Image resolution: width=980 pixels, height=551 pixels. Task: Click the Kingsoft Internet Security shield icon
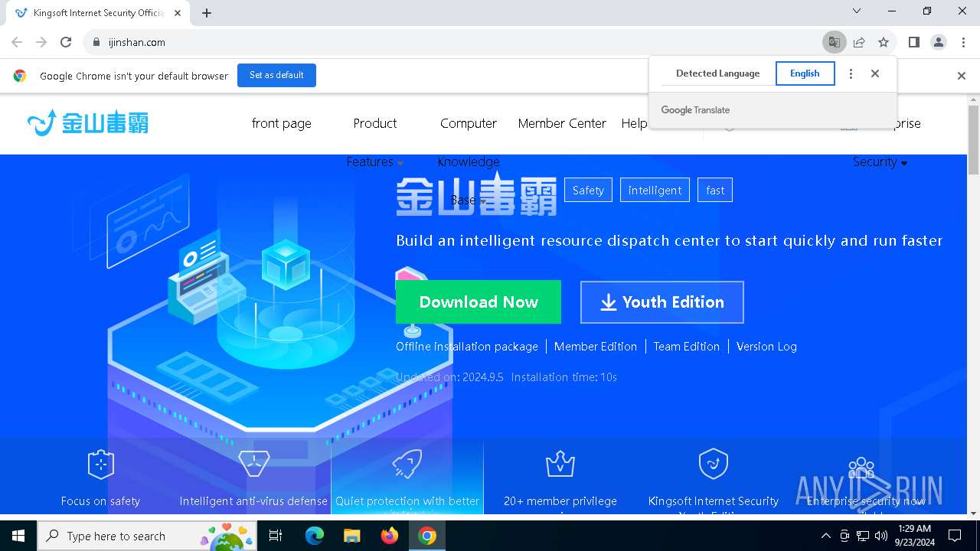point(713,464)
